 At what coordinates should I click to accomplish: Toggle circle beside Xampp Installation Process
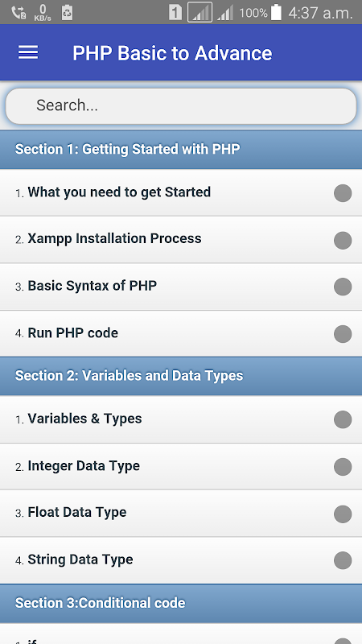[x=343, y=240]
